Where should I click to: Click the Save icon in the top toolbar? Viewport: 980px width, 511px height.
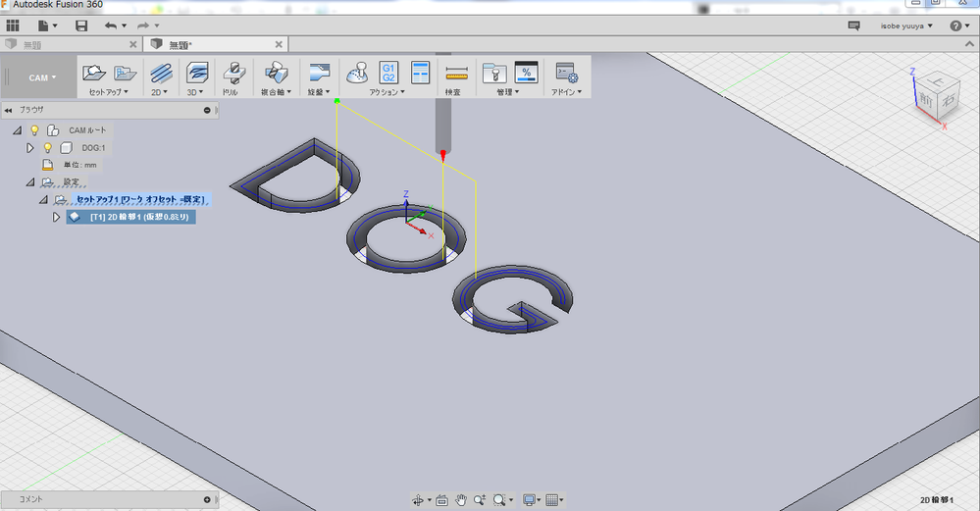(81, 25)
